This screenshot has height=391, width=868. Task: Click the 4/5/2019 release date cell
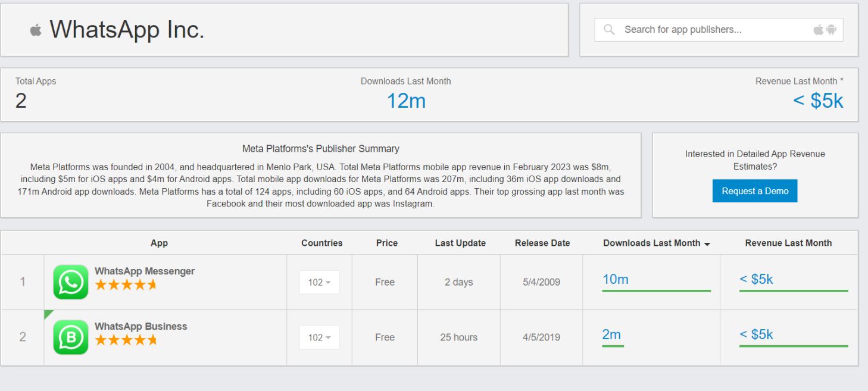point(541,337)
